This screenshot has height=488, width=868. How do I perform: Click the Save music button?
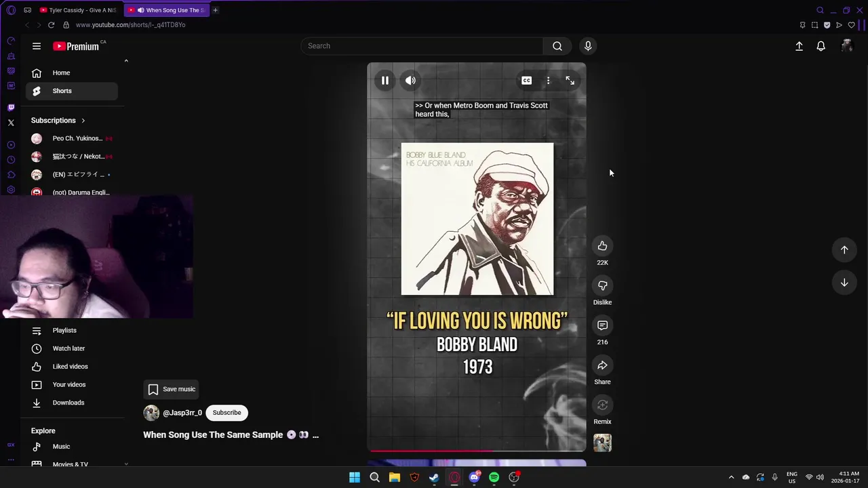172,389
